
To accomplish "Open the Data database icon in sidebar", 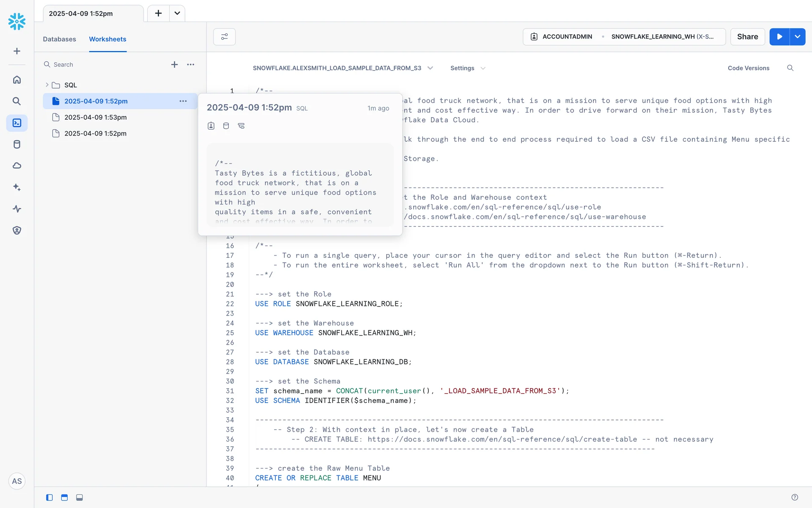I will 17,144.
